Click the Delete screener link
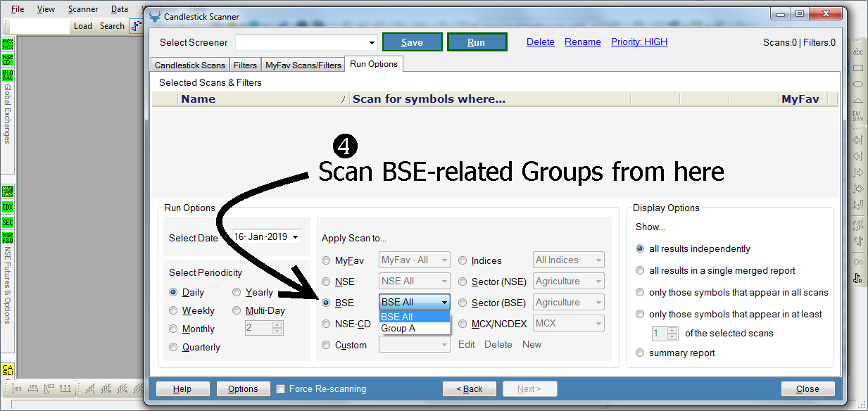868x411 pixels. point(541,42)
